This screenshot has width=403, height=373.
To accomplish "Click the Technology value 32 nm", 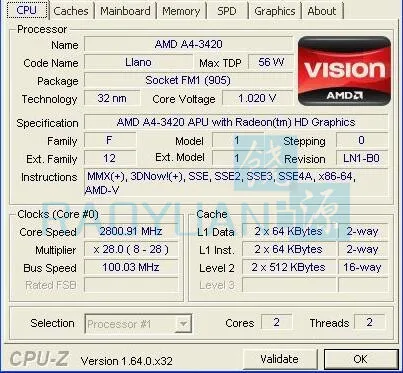I will [x=112, y=98].
